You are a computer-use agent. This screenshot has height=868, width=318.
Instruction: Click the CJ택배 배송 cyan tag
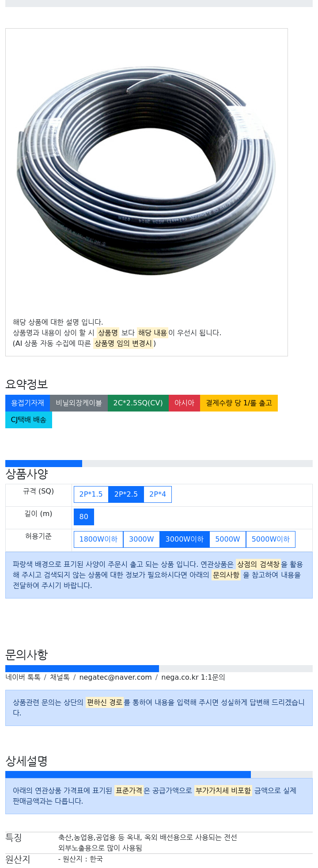29,420
